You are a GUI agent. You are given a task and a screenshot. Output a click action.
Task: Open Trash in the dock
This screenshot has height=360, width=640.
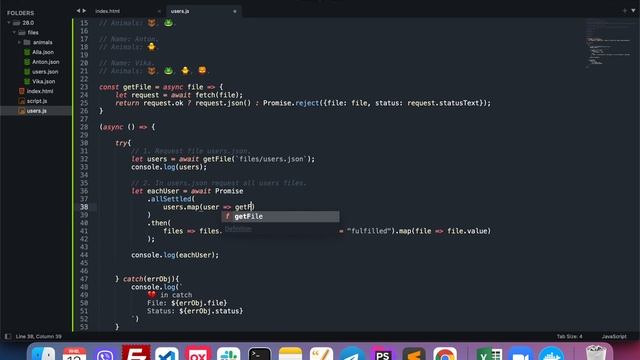point(596,353)
